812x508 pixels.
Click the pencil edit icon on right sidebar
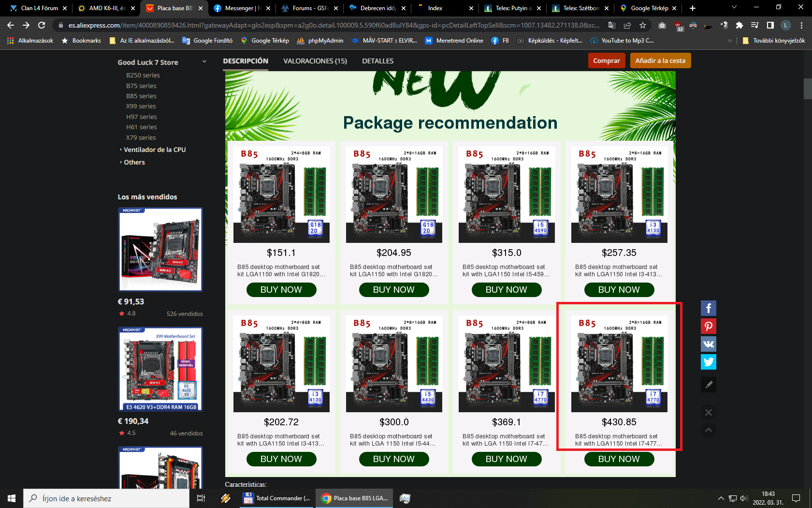click(x=708, y=385)
